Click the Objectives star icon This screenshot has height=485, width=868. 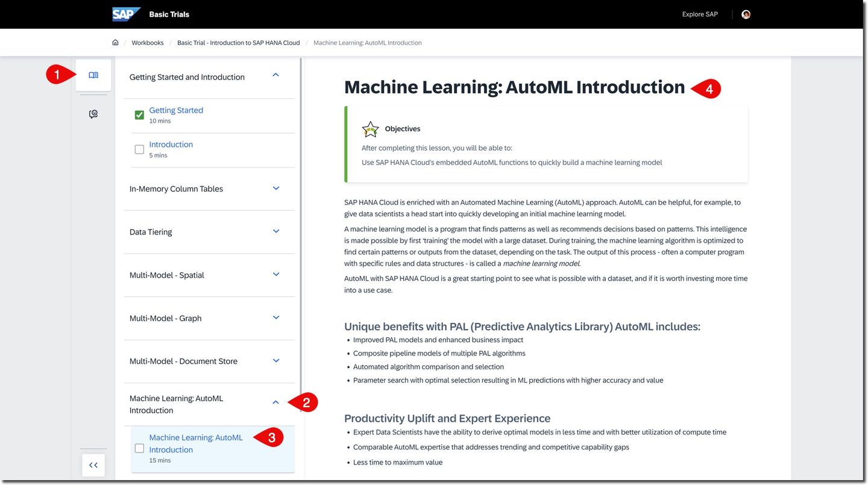pos(370,129)
